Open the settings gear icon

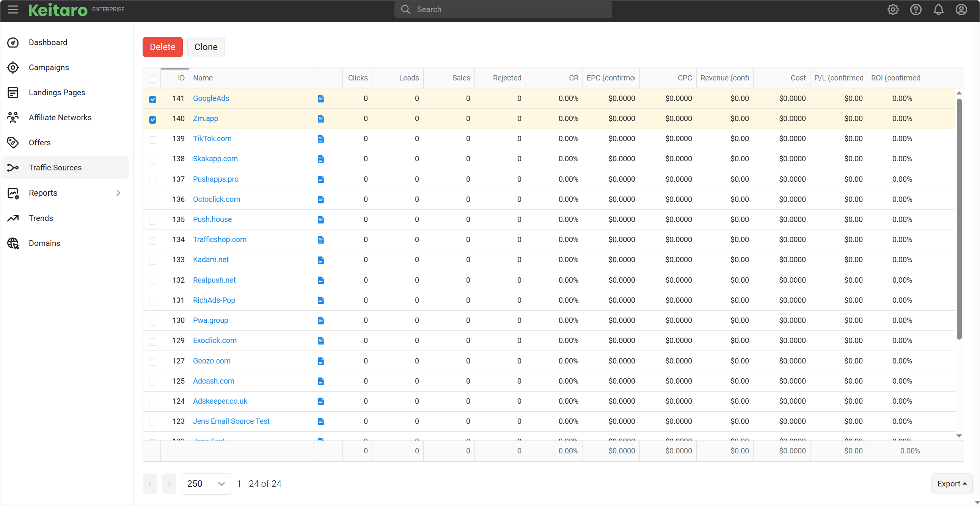[x=893, y=9]
